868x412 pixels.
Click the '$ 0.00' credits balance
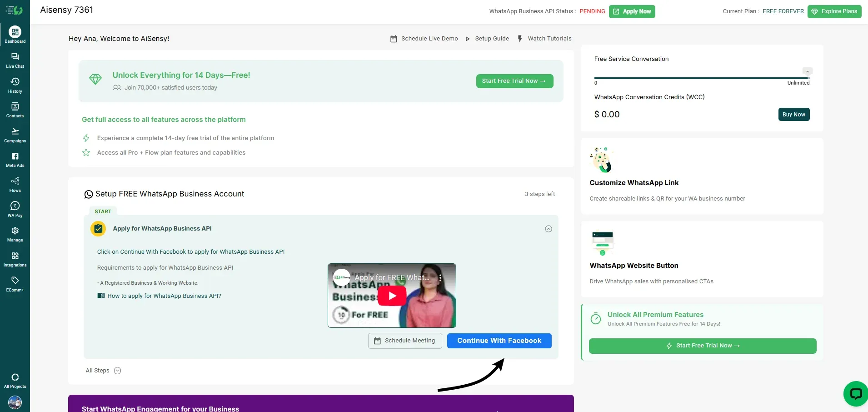click(x=607, y=115)
